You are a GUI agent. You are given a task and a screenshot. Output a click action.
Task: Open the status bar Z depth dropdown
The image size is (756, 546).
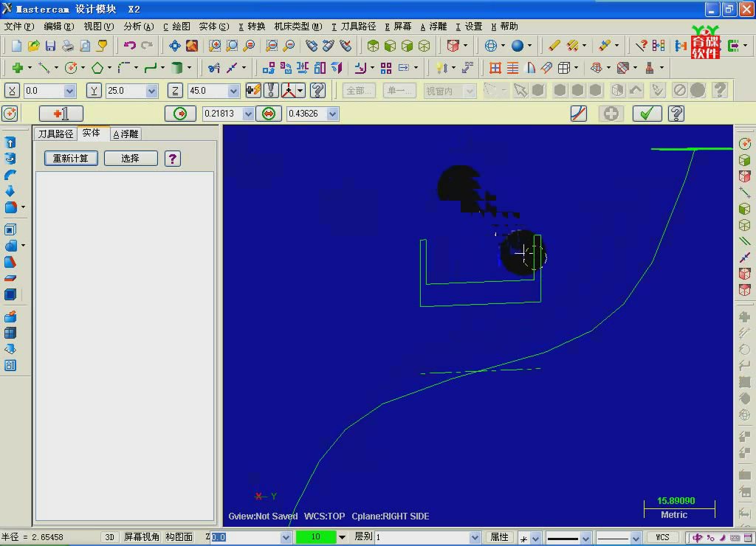(286, 537)
